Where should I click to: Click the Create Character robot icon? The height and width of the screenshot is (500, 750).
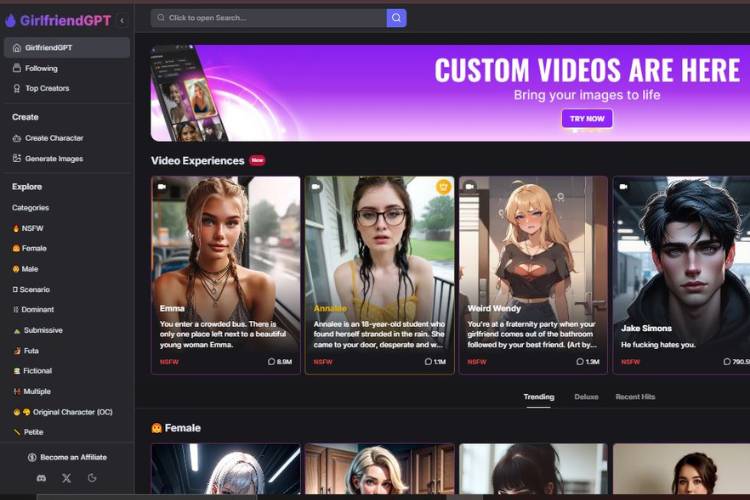(17, 138)
